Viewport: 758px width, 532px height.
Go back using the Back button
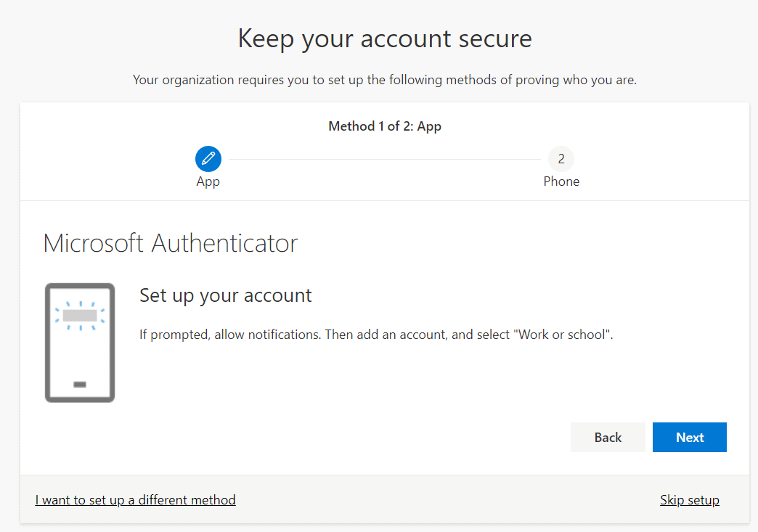[608, 437]
